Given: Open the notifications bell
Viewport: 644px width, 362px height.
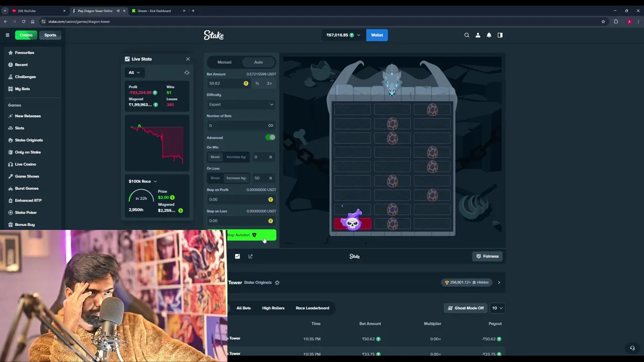Looking at the screenshot, I should pyautogui.click(x=489, y=35).
